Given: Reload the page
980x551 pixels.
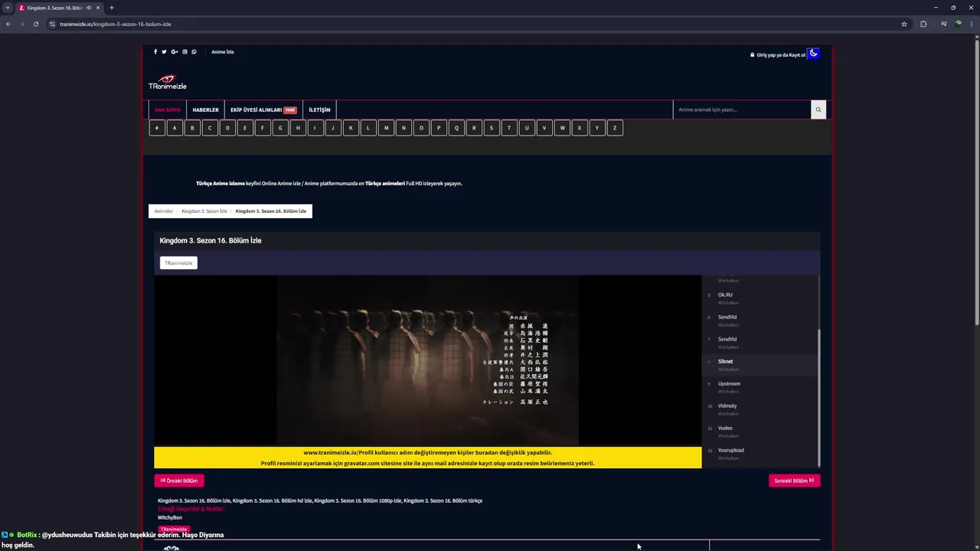Looking at the screenshot, I should pos(35,24).
